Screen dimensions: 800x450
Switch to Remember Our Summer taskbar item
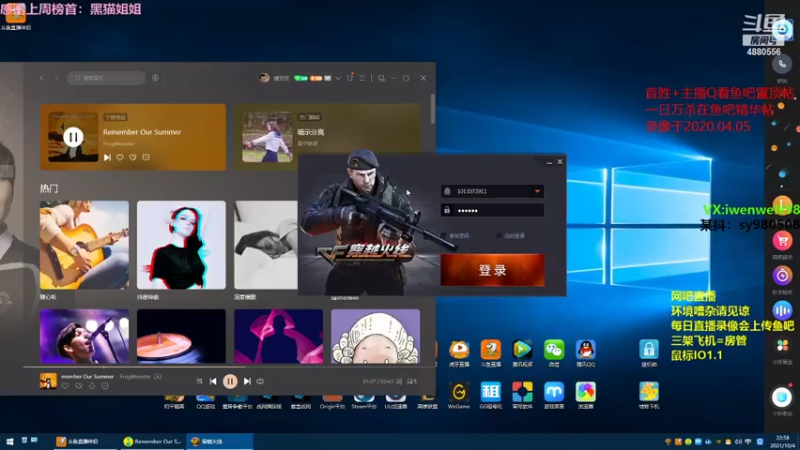click(x=153, y=441)
